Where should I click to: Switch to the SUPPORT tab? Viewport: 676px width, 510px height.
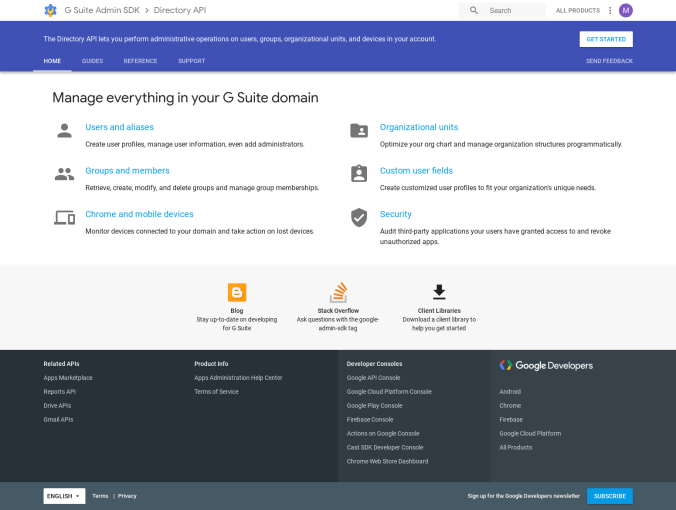point(192,61)
